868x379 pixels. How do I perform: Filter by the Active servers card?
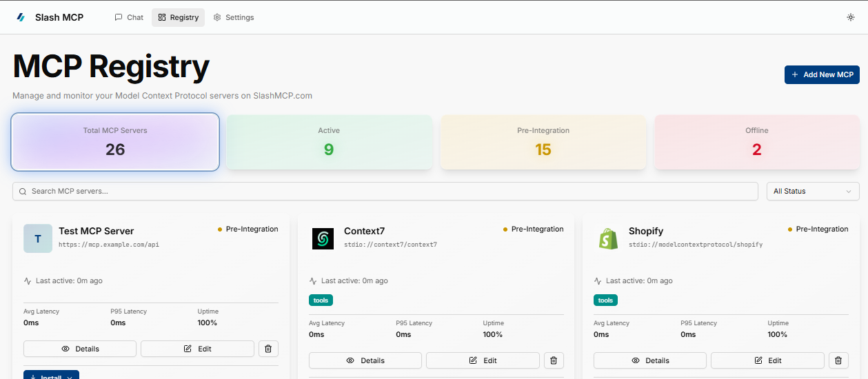tap(329, 142)
